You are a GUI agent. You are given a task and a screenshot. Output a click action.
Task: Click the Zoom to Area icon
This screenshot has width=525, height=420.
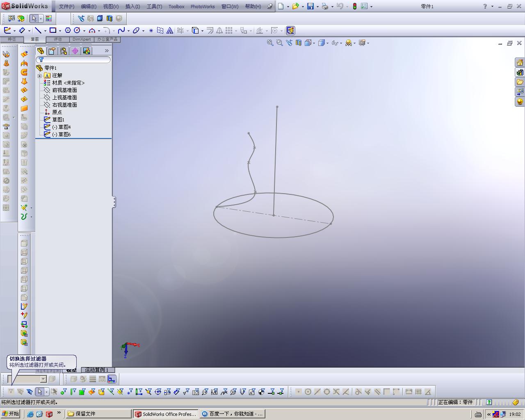click(x=279, y=43)
